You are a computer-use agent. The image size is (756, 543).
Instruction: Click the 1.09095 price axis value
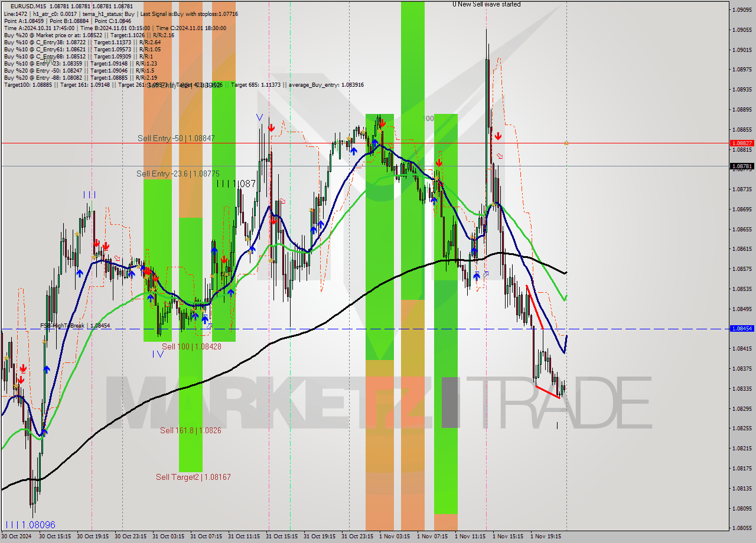point(742,9)
